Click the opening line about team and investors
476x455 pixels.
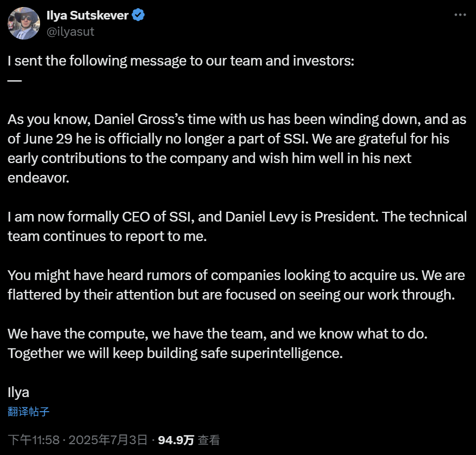click(x=181, y=61)
